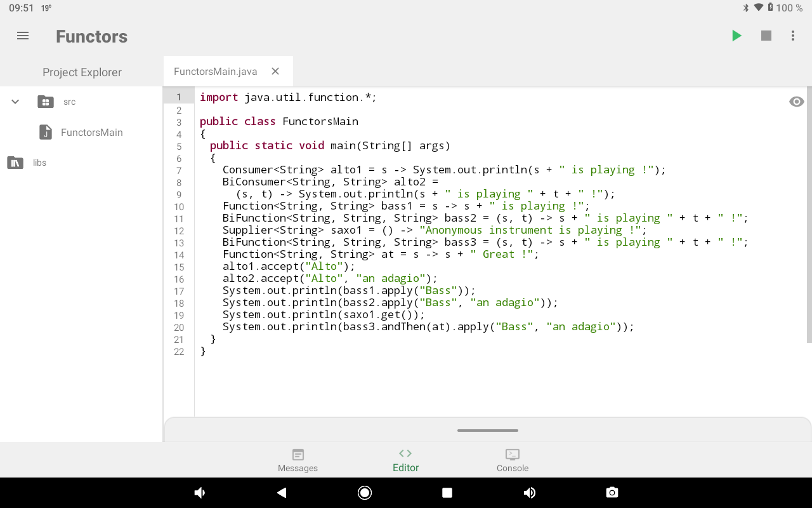812x508 pixels.
Task: Tap the Wi-Fi status icon
Action: tap(759, 8)
